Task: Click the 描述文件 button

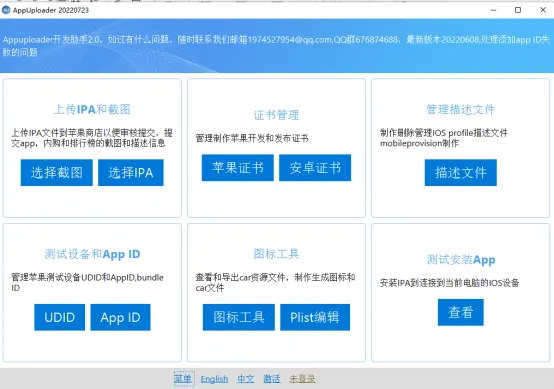Action: tap(461, 172)
